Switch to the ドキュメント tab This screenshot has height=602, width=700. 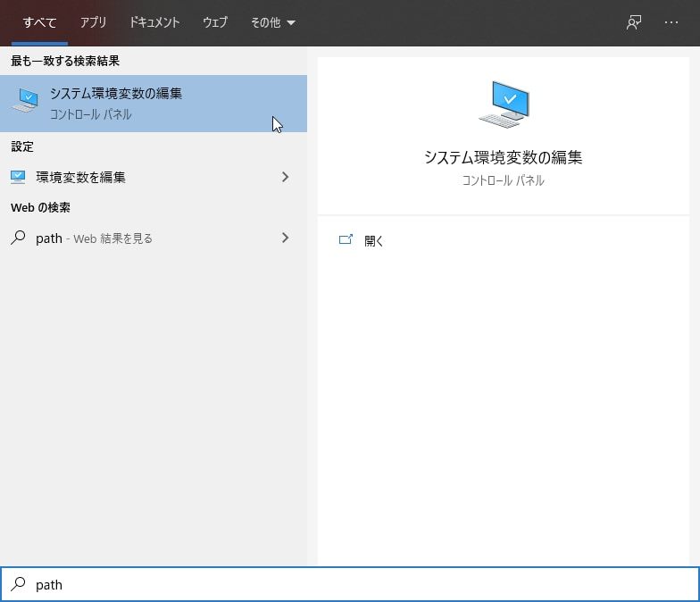point(154,22)
